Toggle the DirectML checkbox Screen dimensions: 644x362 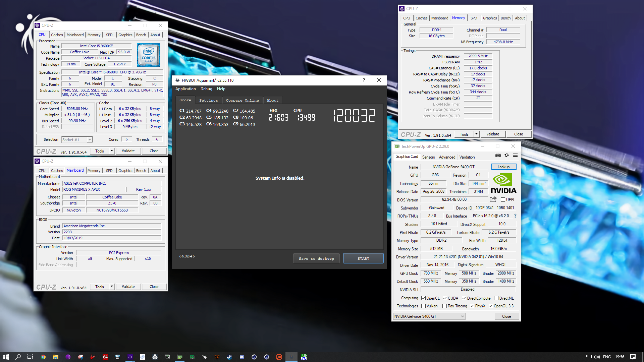click(496, 298)
